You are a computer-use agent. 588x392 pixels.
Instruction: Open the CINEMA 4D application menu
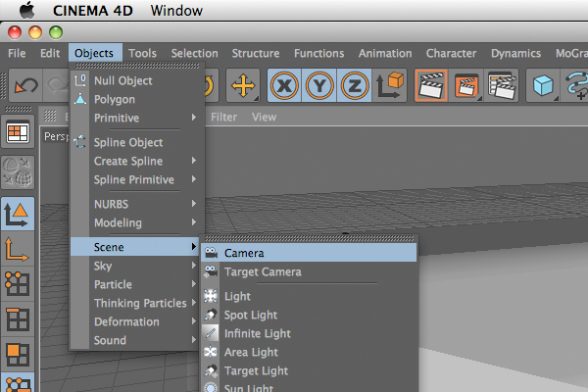click(x=93, y=11)
